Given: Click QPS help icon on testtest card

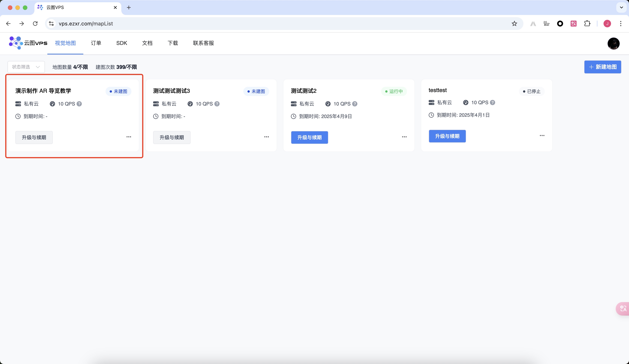Looking at the screenshot, I should click(x=493, y=103).
